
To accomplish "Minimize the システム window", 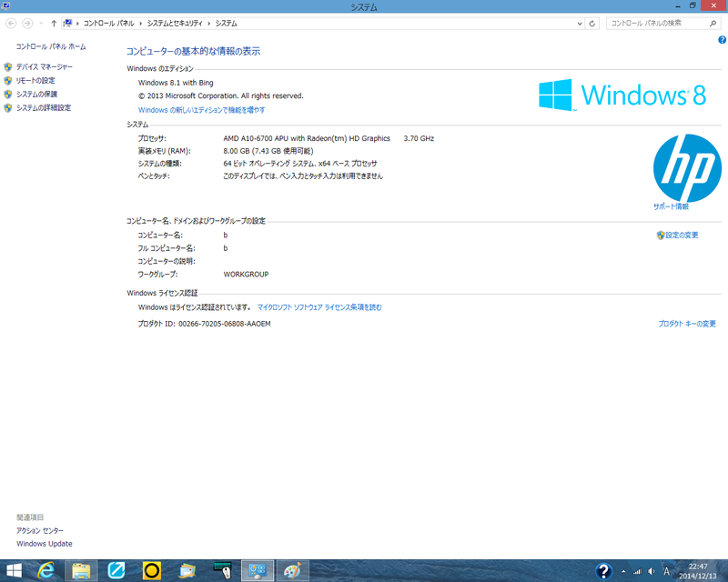I will click(x=678, y=6).
